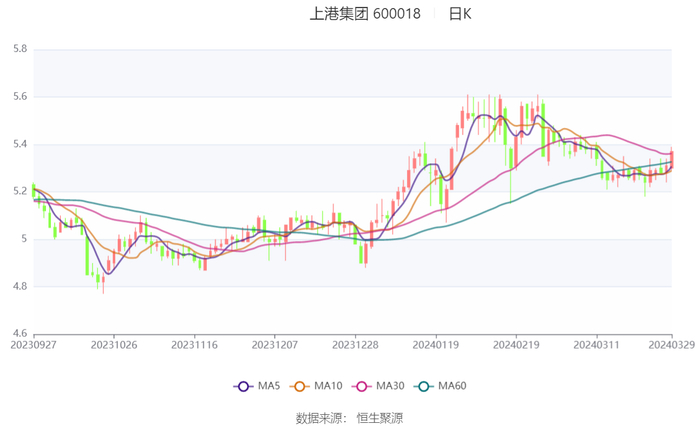Screen dimensions: 700x426
Task: Choose the 20240311 x-axis date label
Action: tap(596, 345)
